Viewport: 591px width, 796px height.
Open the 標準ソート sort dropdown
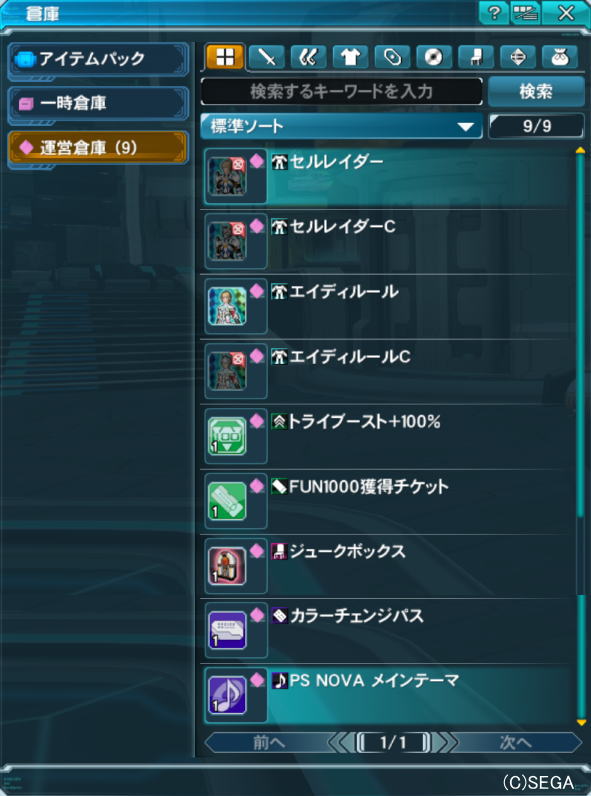[x=341, y=126]
